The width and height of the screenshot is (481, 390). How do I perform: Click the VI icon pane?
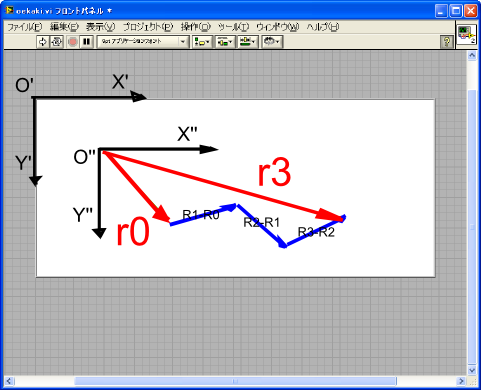[466, 34]
